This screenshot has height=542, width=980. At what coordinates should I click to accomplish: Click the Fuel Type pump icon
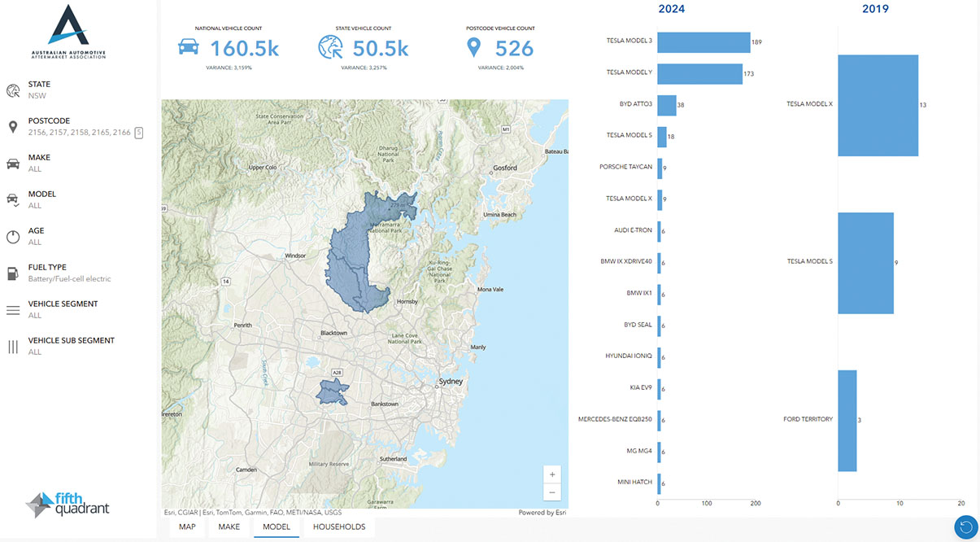(13, 273)
